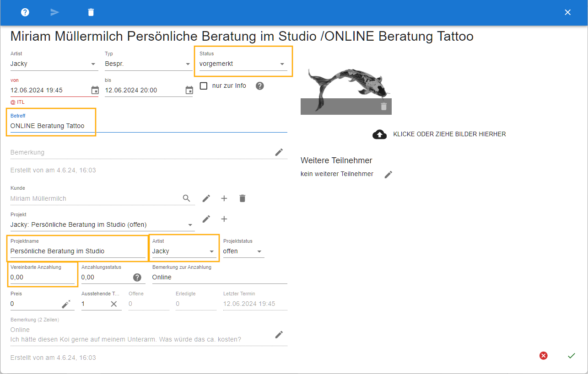Clear Ausstehende Termine with X icon
Viewport: 588px width, 374px height.
113,304
